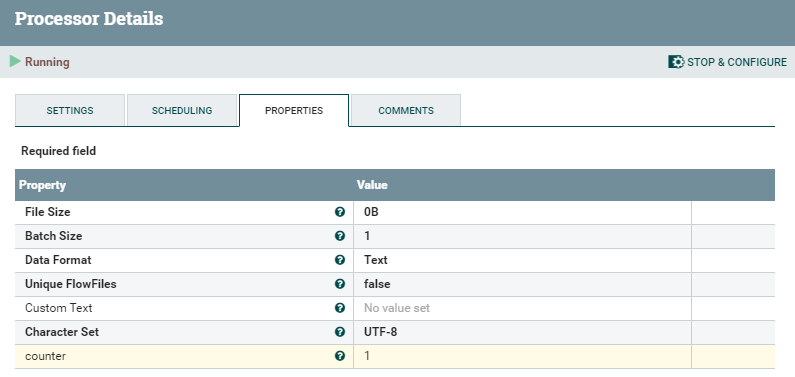Click the Batch Size value 1
Viewport: 795px width, 377px height.
(367, 236)
